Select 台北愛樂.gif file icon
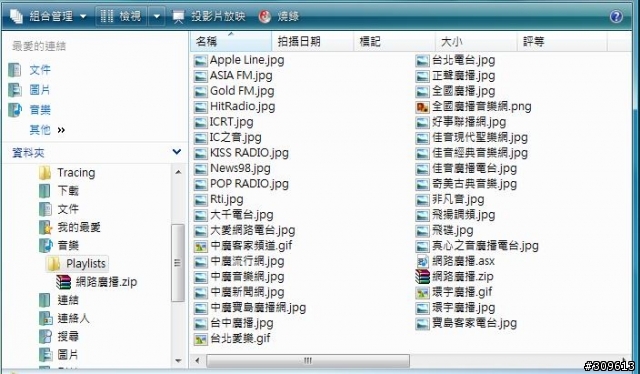 (x=200, y=339)
